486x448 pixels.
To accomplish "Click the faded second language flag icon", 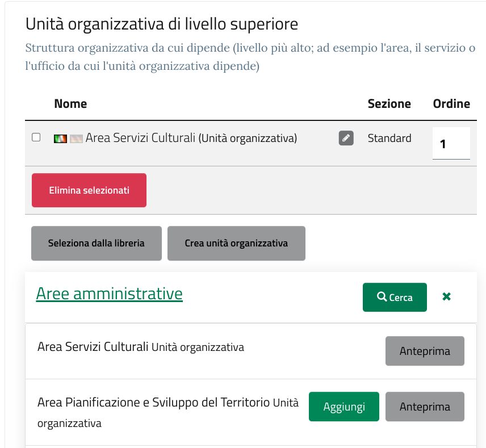I will coord(76,138).
